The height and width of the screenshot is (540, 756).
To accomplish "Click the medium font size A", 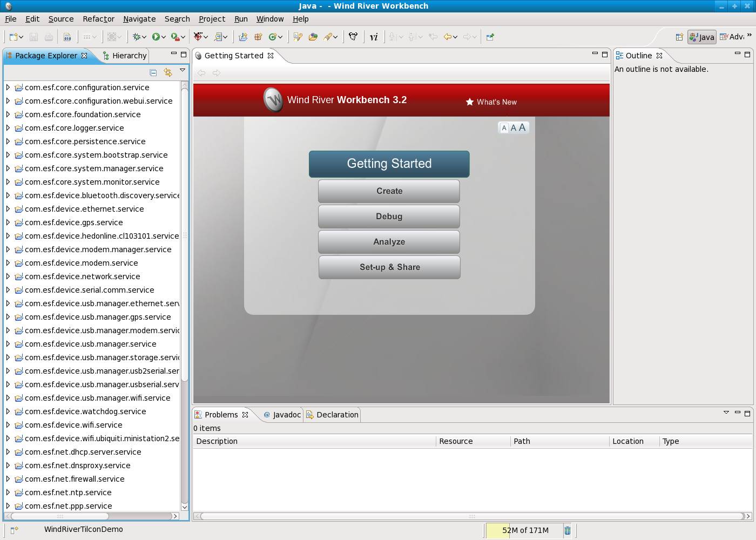I will (x=514, y=128).
